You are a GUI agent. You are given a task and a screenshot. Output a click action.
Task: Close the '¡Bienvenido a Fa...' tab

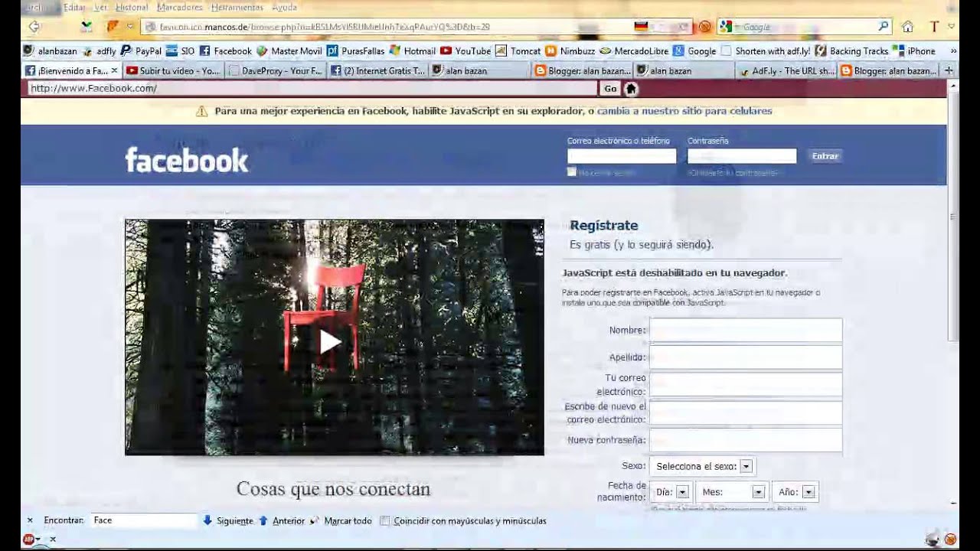click(114, 70)
